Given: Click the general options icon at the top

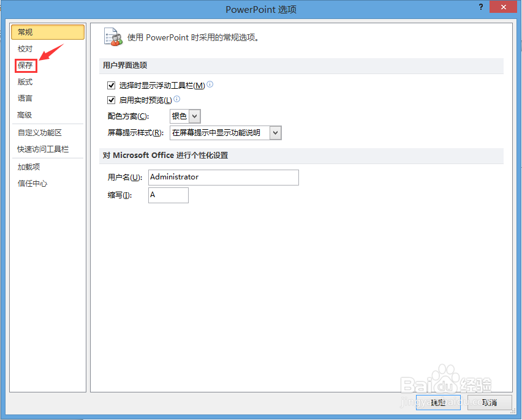Looking at the screenshot, I should point(113,37).
